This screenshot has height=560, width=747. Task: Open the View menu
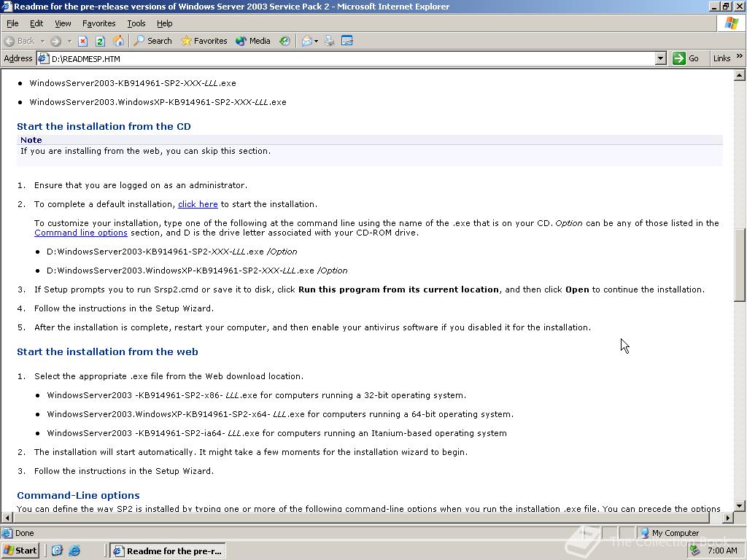63,23
